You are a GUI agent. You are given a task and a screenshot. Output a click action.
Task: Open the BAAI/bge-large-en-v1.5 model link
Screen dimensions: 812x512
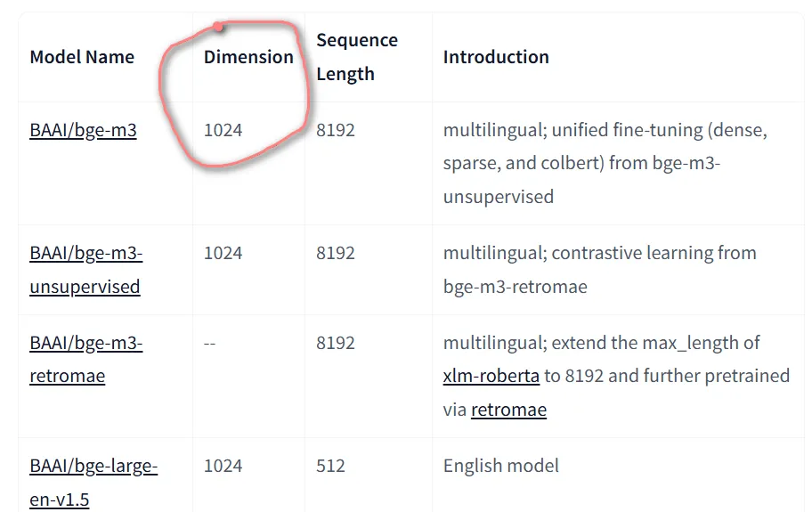point(93,483)
